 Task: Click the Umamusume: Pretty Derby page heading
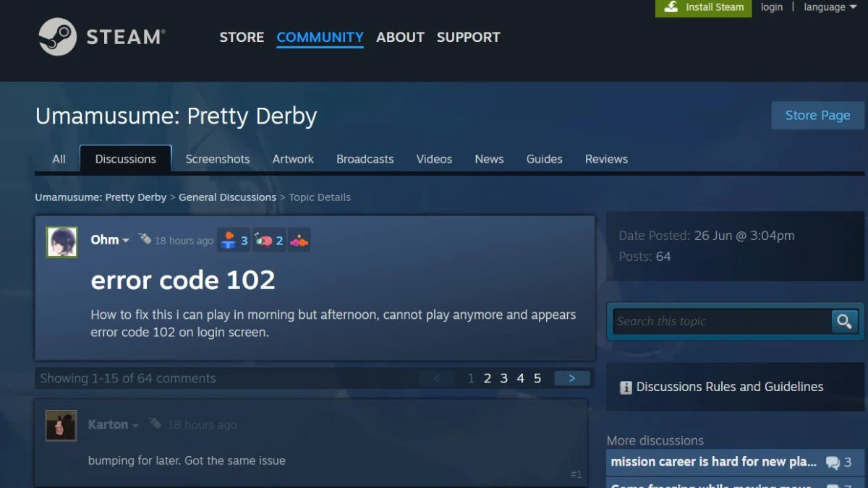coord(176,116)
